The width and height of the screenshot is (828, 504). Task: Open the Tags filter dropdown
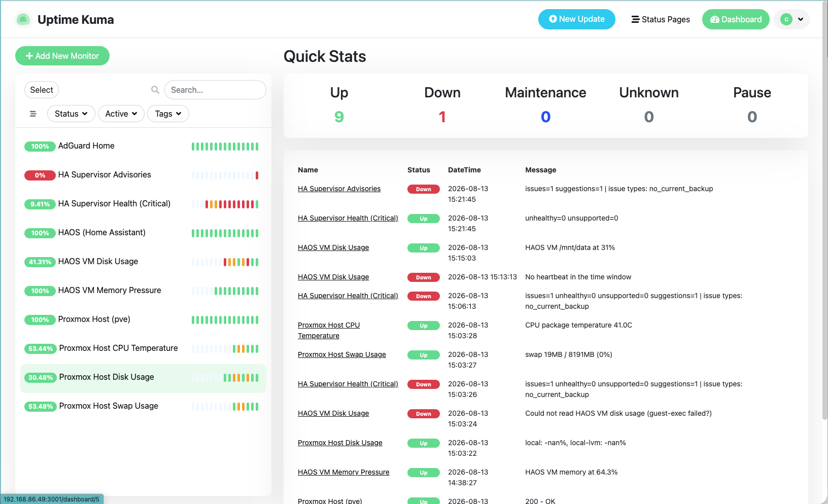click(x=168, y=114)
